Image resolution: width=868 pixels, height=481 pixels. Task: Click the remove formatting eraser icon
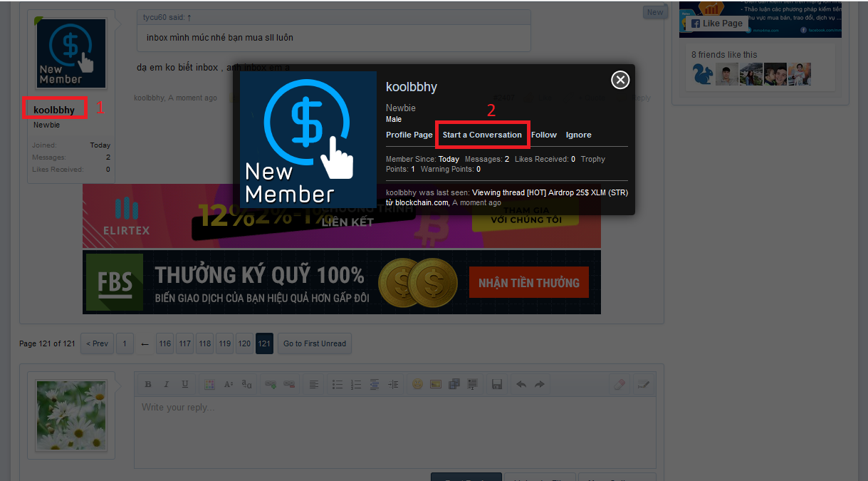[x=619, y=384]
